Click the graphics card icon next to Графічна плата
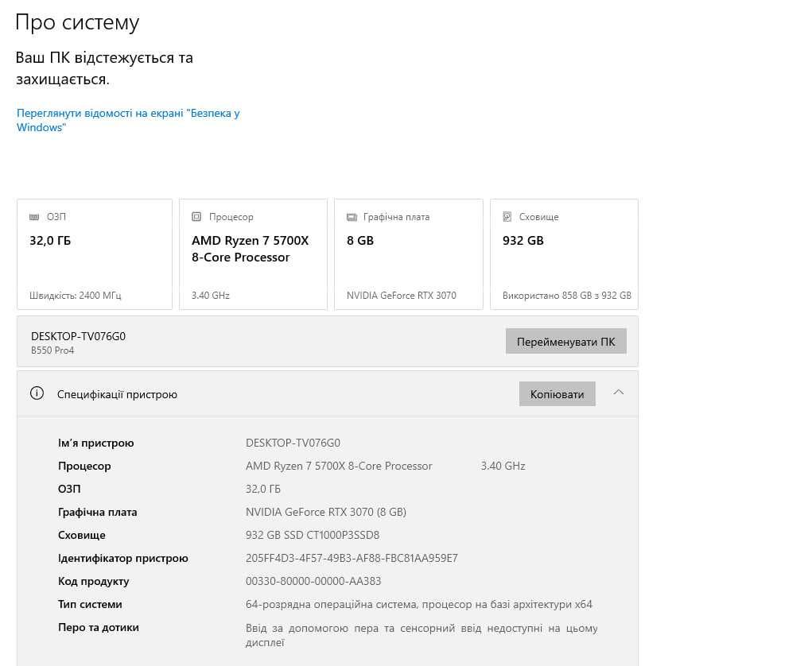The width and height of the screenshot is (812, 666). [x=352, y=217]
